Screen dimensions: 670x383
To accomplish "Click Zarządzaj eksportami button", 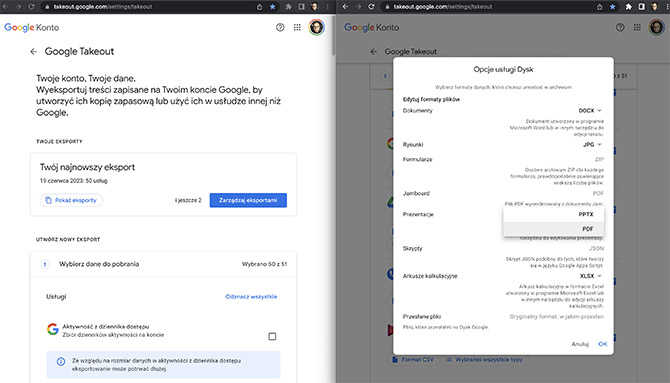I will pyautogui.click(x=248, y=200).
